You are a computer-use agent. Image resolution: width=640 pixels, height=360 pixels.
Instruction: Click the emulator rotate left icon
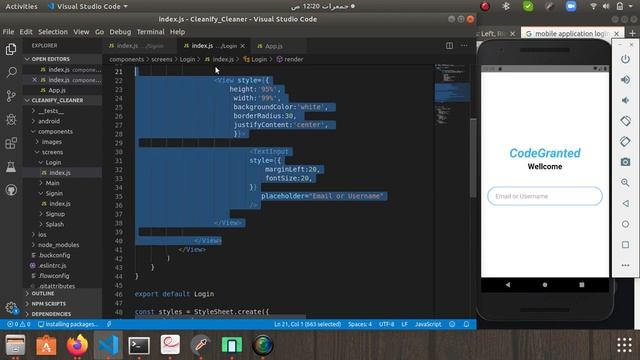pos(625,121)
